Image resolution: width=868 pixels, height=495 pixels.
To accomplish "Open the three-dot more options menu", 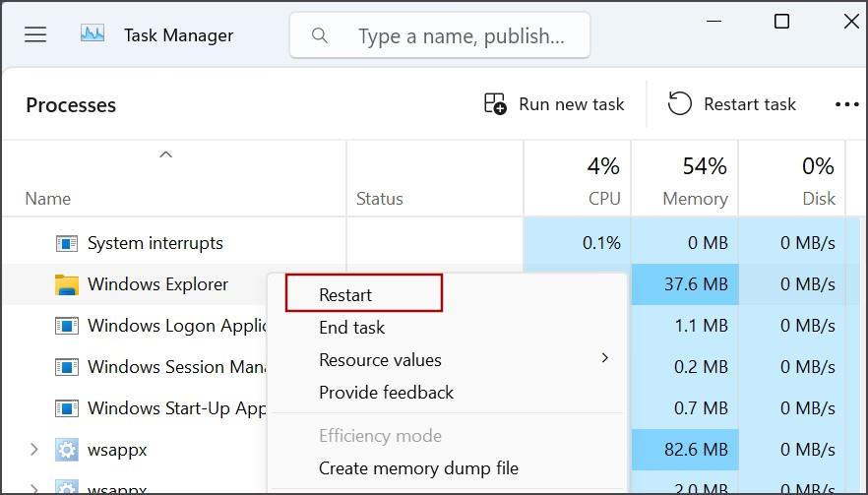I will point(847,104).
